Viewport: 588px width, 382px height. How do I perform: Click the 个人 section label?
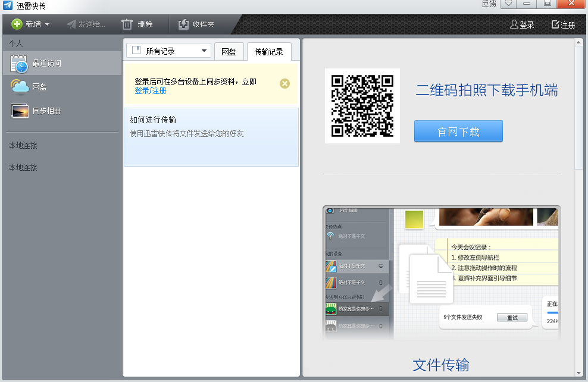[x=15, y=43]
